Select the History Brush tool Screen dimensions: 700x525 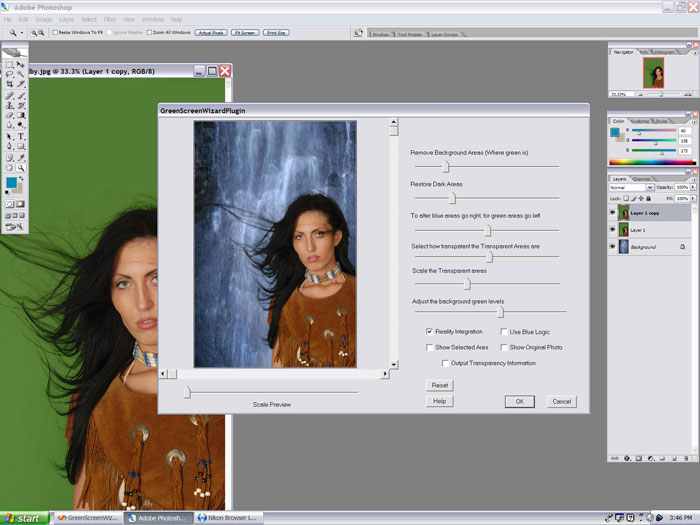click(21, 105)
